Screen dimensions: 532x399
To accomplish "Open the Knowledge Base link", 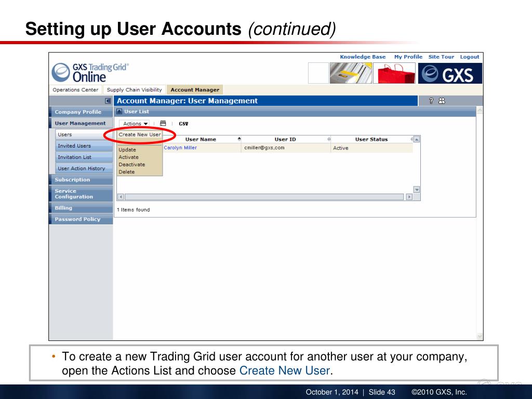I will pos(363,57).
